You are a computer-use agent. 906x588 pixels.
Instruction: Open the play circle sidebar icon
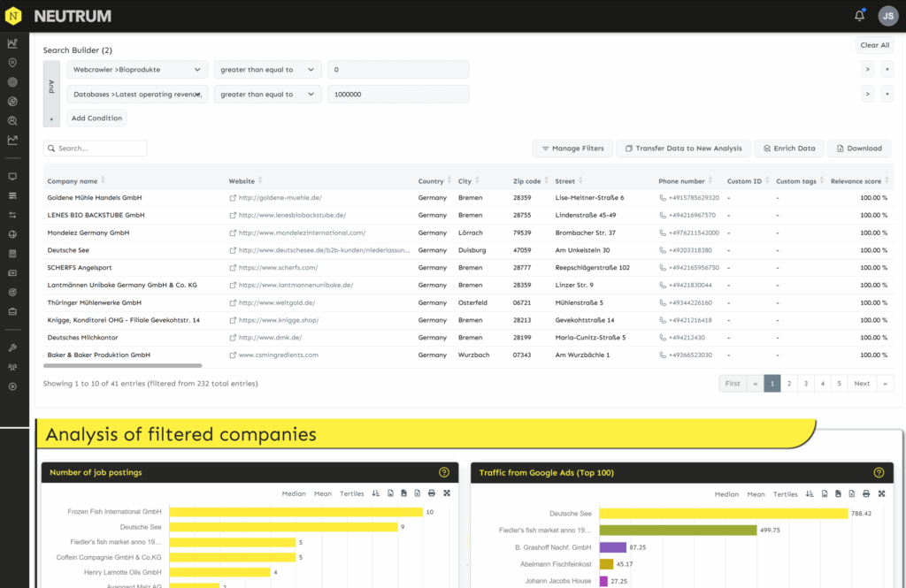(12, 386)
